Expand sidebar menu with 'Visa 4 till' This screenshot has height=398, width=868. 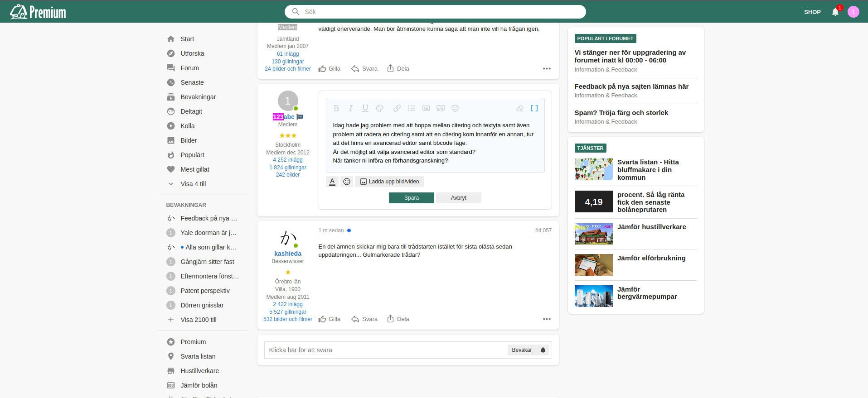(193, 184)
